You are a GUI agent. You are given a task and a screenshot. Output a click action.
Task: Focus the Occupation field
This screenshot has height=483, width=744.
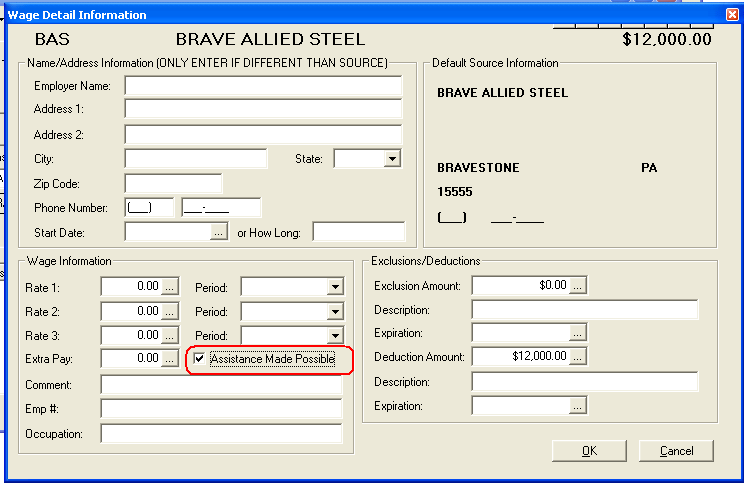pos(221,434)
